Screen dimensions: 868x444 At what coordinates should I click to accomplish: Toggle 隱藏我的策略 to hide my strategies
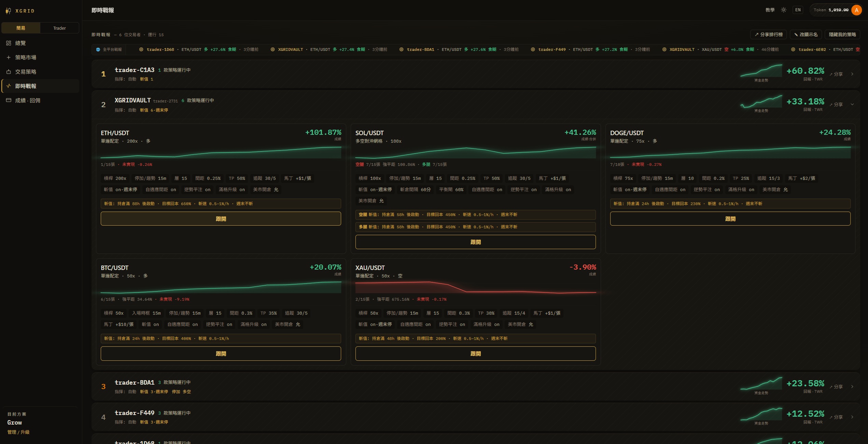pos(842,34)
